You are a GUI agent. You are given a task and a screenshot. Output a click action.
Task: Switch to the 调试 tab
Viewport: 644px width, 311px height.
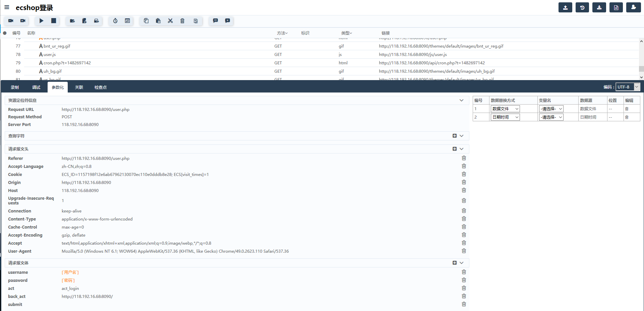click(x=36, y=87)
